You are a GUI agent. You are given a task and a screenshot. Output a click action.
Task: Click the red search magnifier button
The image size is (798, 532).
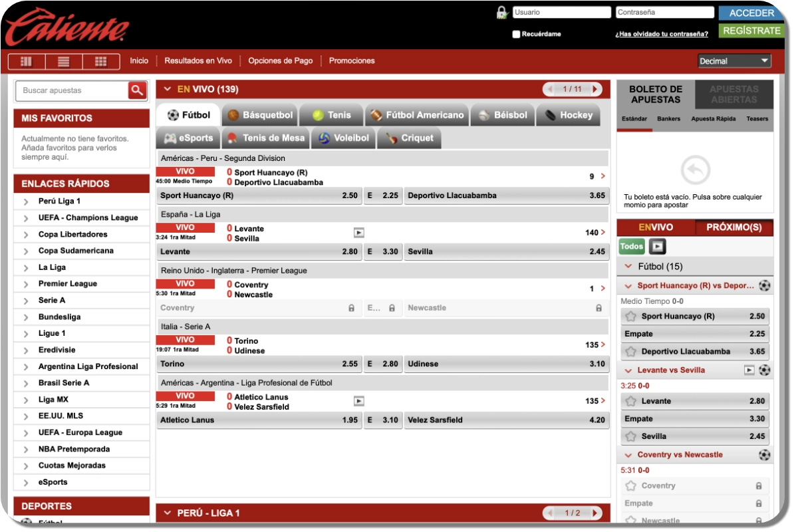pos(138,90)
